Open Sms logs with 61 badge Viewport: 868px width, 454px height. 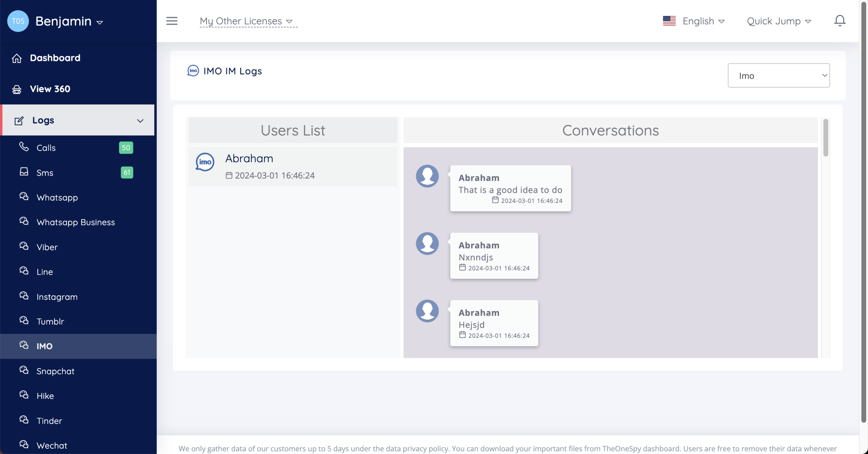pos(45,173)
